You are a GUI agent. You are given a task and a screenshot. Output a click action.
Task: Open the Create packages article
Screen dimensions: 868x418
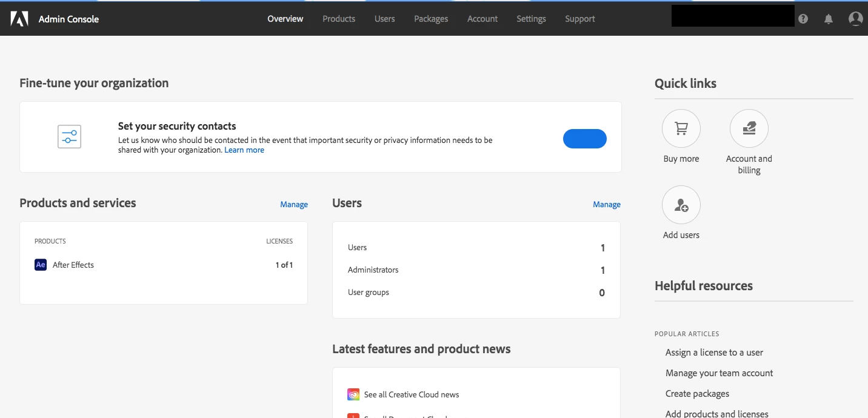pos(697,394)
